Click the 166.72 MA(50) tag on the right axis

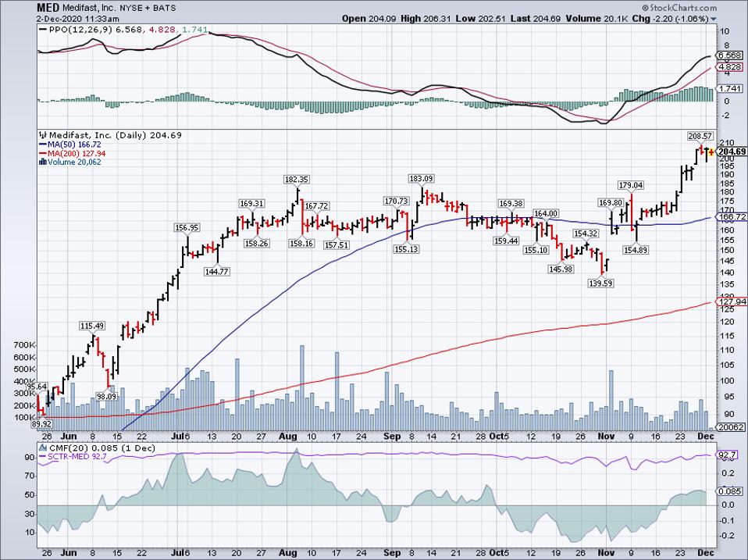point(732,216)
